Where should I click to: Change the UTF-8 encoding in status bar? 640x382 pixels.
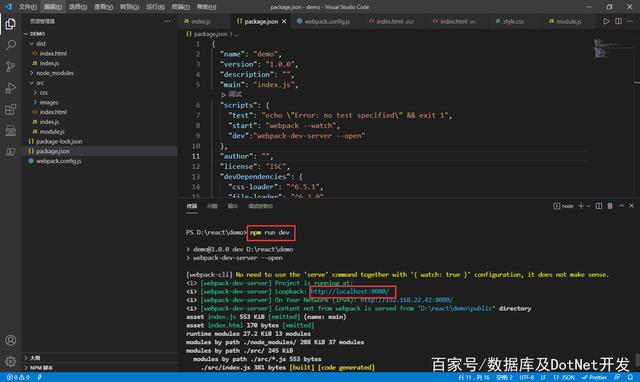pyautogui.click(x=527, y=378)
